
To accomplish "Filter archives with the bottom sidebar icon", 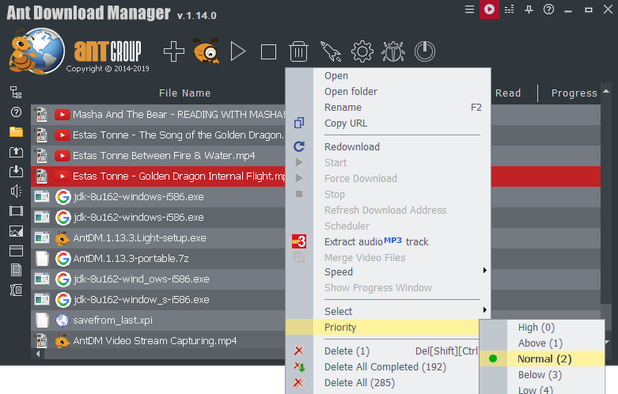I will coord(16,290).
